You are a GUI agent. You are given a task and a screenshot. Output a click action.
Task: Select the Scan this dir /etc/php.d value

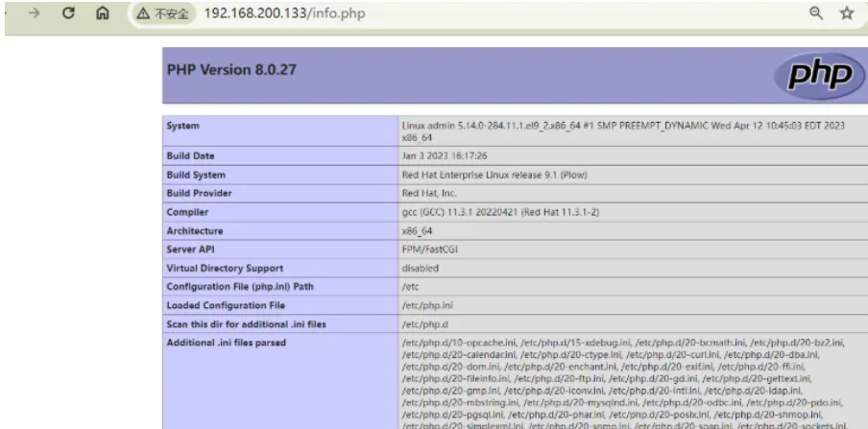[422, 324]
